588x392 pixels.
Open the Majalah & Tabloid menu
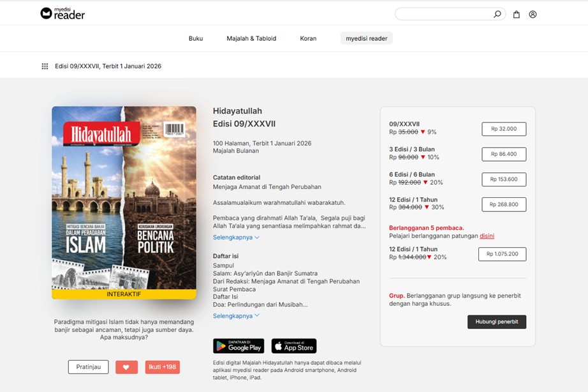[251, 38]
